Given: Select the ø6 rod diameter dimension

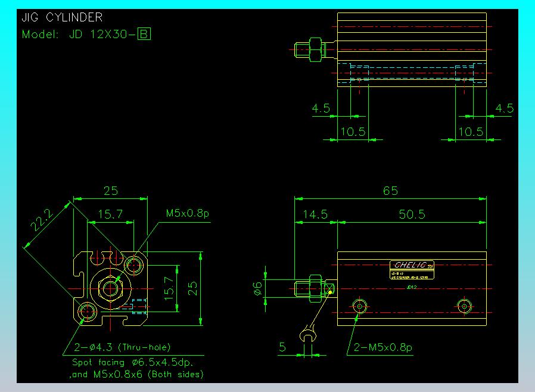Looking at the screenshot, I should (x=258, y=288).
